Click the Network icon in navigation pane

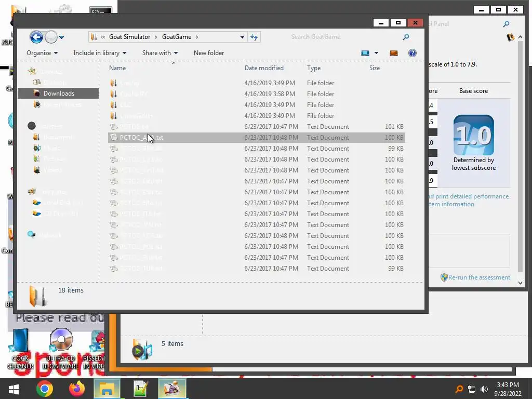click(31, 234)
